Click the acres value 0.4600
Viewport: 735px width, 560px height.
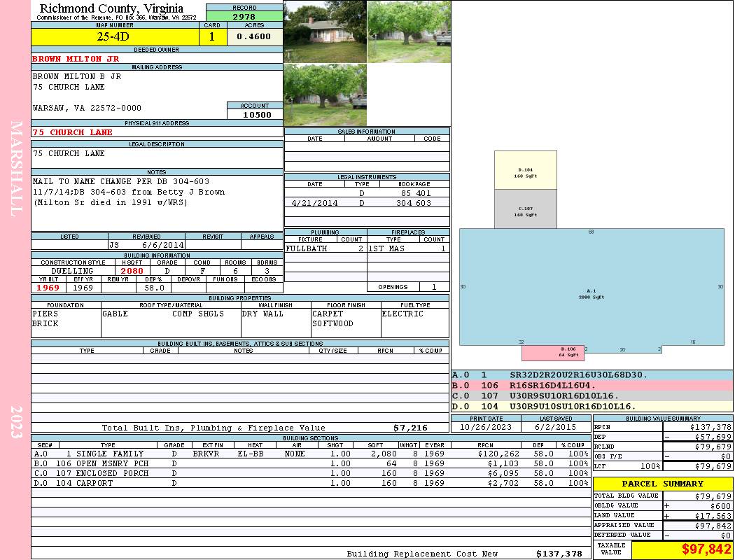click(254, 36)
